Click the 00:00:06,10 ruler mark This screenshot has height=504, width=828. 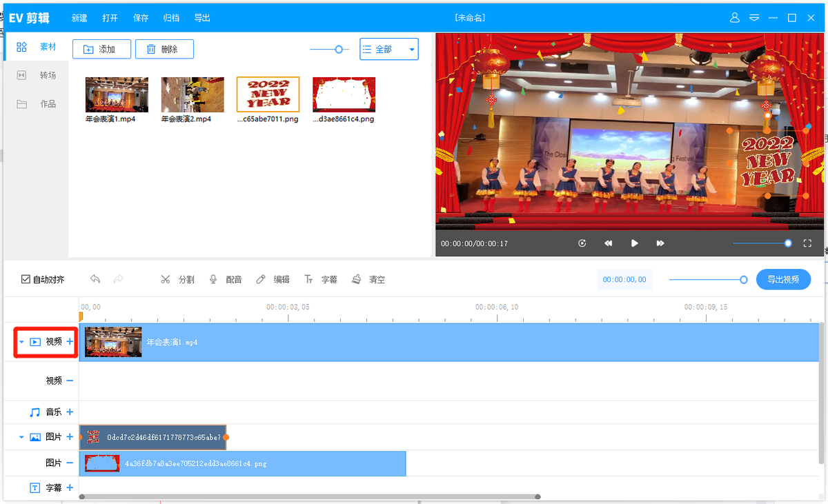pos(497,307)
